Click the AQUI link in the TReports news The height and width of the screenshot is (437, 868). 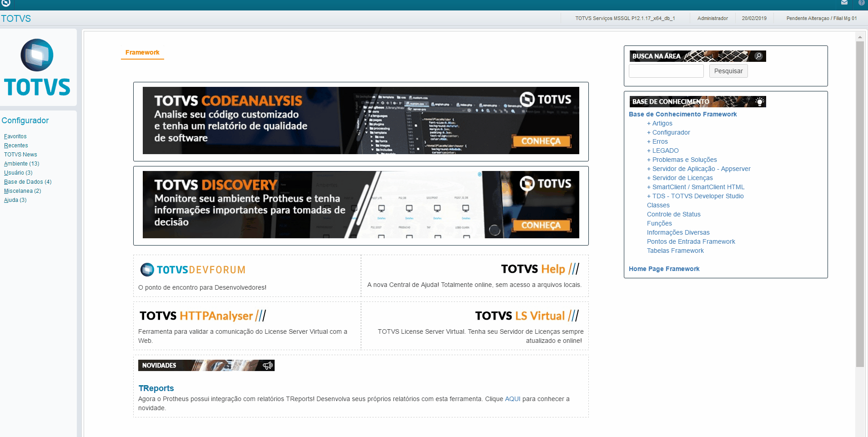click(x=512, y=399)
